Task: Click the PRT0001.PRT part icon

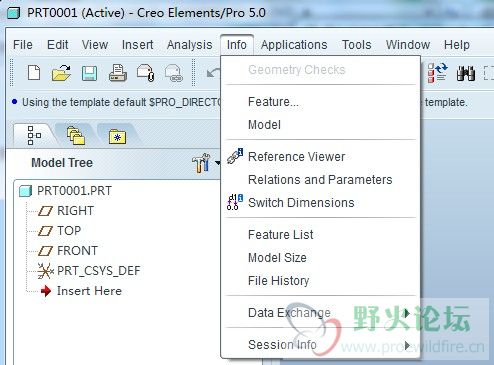Action: click(25, 191)
